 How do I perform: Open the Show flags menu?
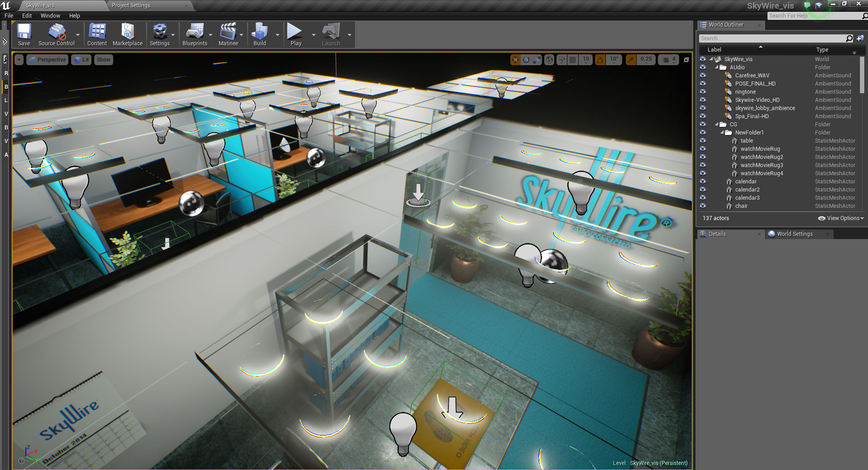103,60
